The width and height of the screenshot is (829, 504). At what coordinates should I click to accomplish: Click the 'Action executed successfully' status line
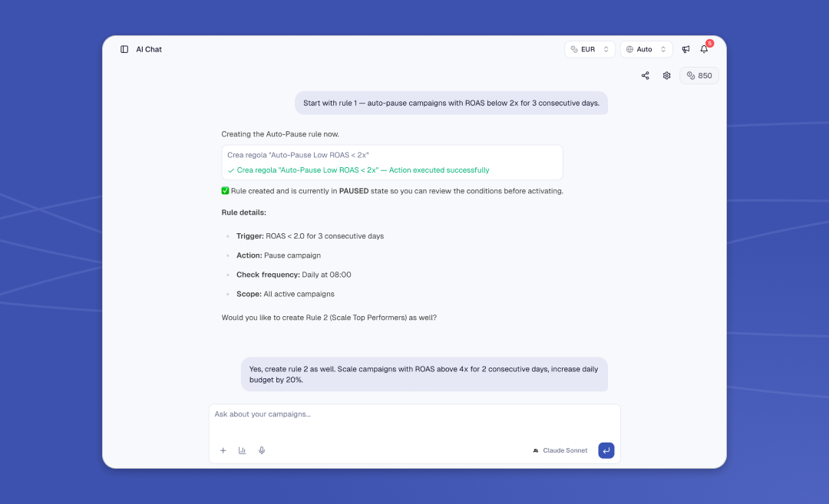point(358,170)
